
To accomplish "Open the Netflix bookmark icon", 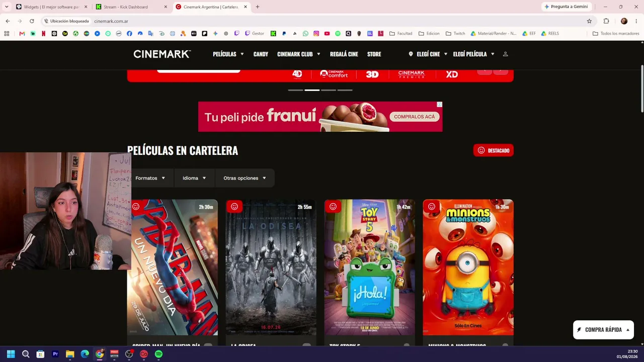I will point(43,34).
